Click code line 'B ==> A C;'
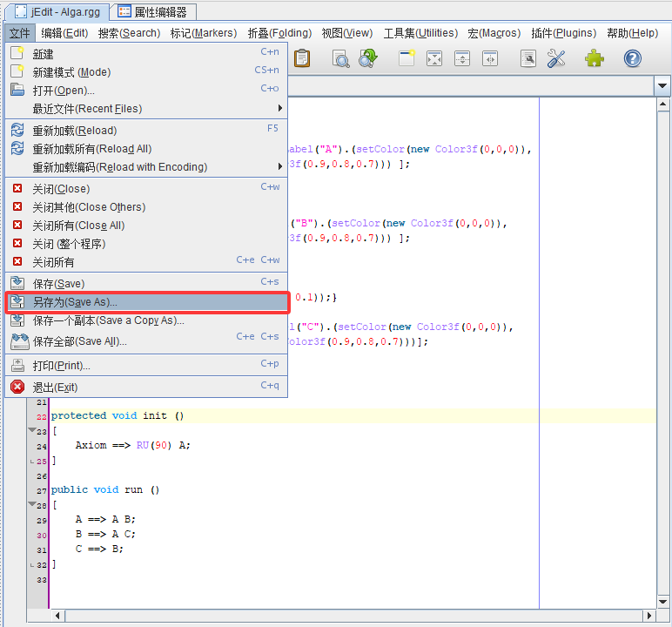The height and width of the screenshot is (627, 672). coord(105,534)
